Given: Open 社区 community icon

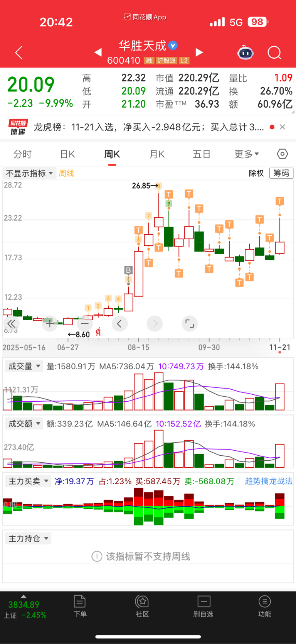Looking at the screenshot, I should click(x=142, y=606).
